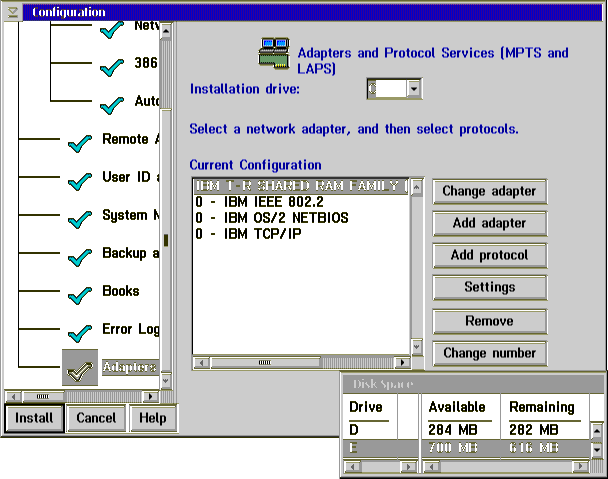Screen dimensions: 608x479
Task: Select the System tree item label
Action: click(x=130, y=215)
